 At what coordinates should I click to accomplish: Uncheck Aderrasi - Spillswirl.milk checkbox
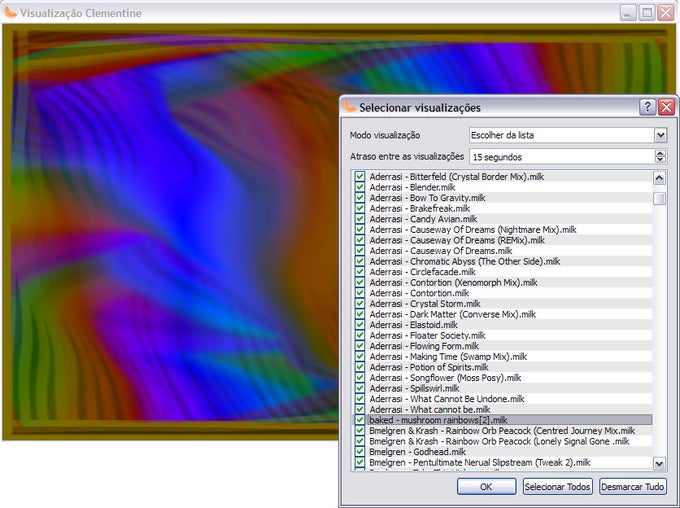click(360, 388)
